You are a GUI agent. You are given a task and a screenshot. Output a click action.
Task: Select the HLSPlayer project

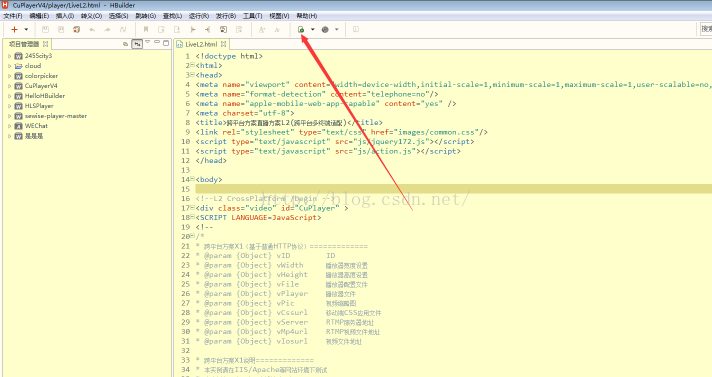39,106
